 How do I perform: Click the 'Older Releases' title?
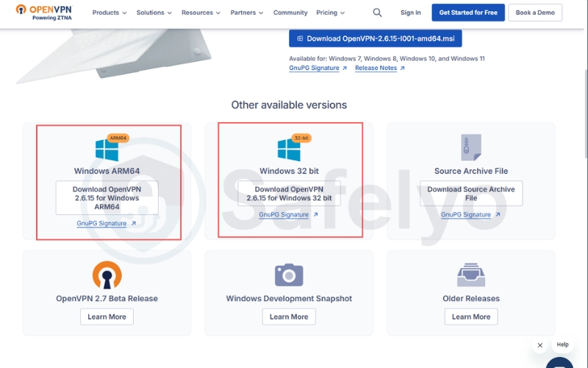(x=471, y=299)
